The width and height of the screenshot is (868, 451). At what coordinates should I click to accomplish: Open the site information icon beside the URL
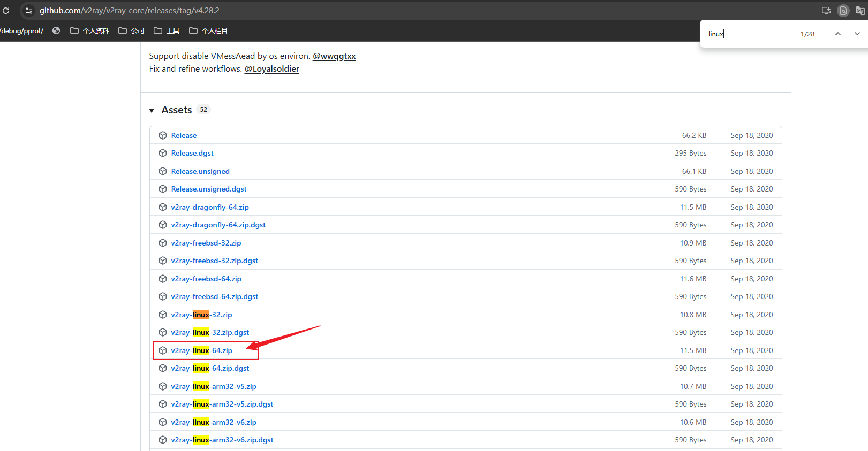[x=29, y=10]
